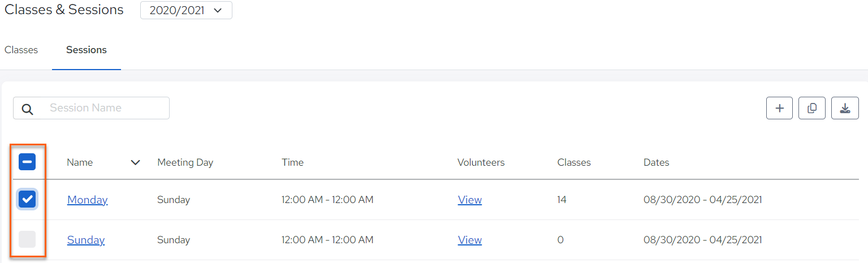Click the Dates column header

pyautogui.click(x=656, y=162)
